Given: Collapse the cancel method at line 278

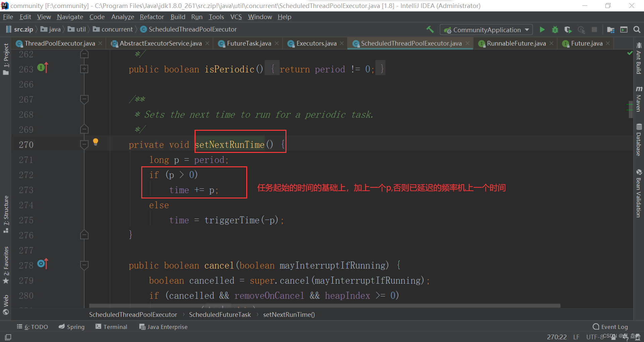Looking at the screenshot, I should (x=84, y=265).
